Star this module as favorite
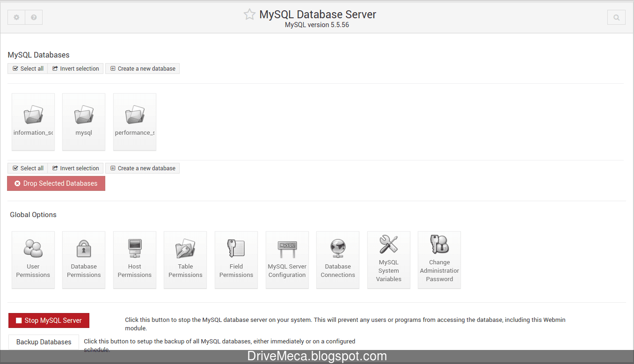 point(249,14)
